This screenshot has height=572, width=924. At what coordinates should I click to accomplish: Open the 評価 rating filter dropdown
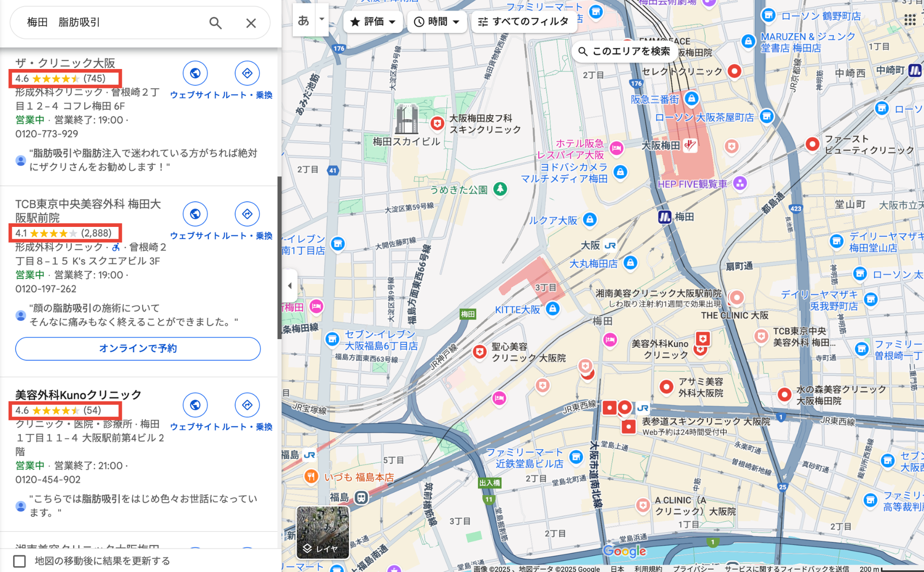coord(373,22)
